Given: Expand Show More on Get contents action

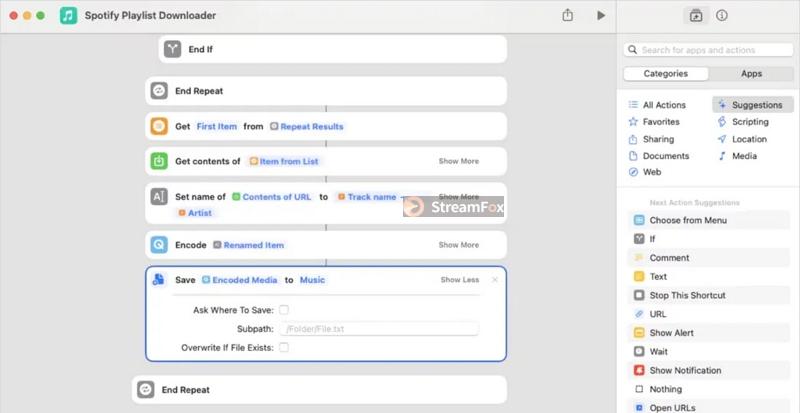Looking at the screenshot, I should (x=459, y=161).
